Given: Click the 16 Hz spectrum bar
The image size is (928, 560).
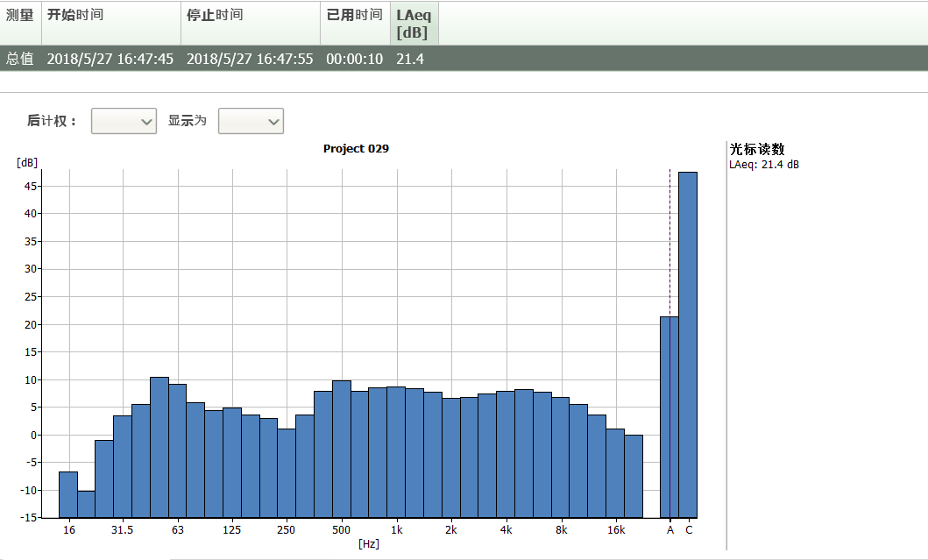Looking at the screenshot, I should 68,494.
